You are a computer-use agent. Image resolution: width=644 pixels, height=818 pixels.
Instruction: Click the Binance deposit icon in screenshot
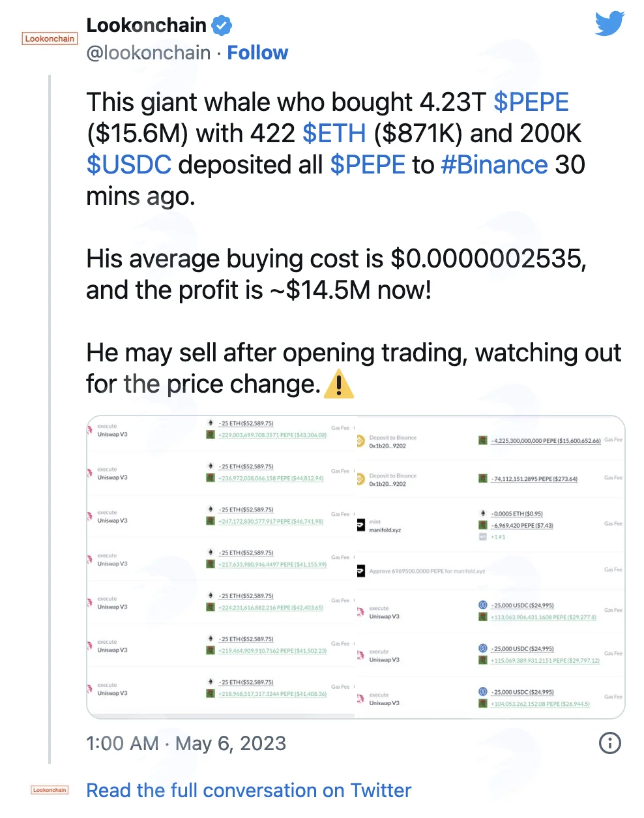pyautogui.click(x=360, y=442)
